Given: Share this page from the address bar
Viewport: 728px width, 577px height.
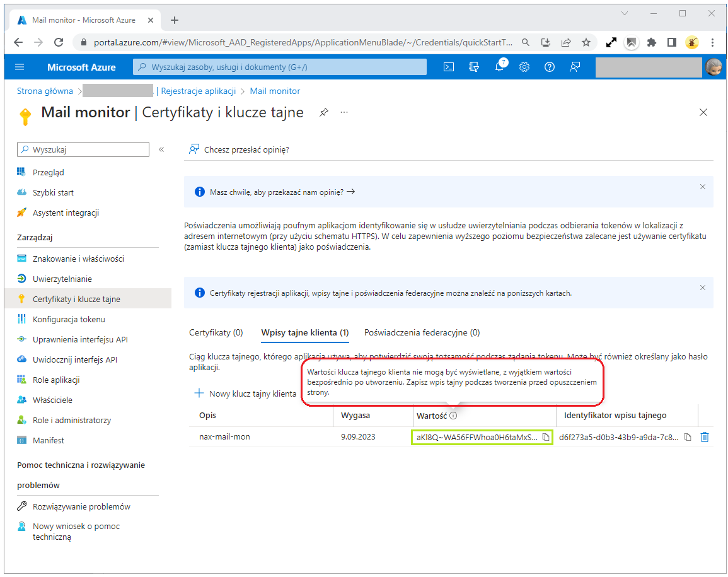Looking at the screenshot, I should click(565, 42).
